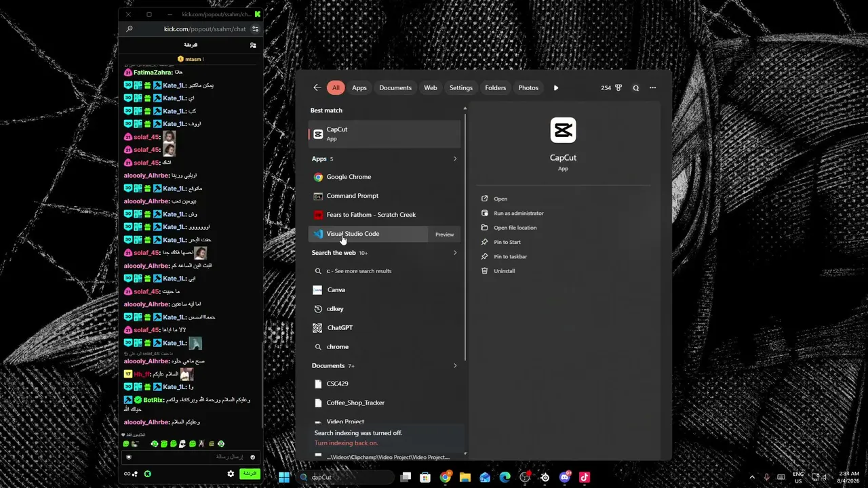Open site settings icon in Kick address bar
The width and height of the screenshot is (868, 488).
click(256, 29)
